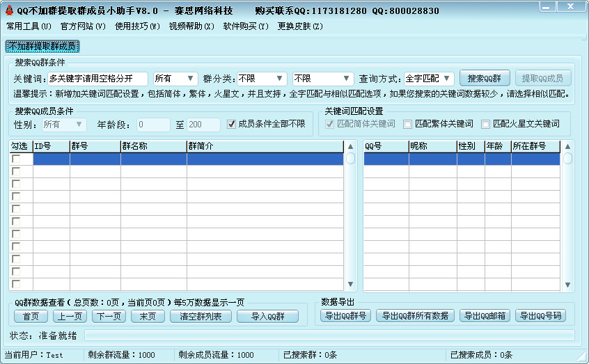Click the maximum age field showing 200
Screen dimensions: 589x364
[x=203, y=125]
